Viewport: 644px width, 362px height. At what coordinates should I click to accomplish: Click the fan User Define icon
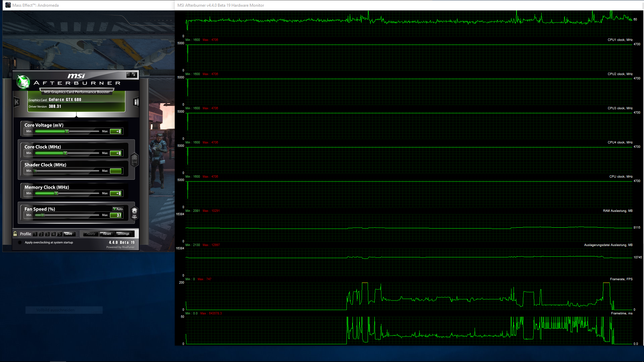pyautogui.click(x=135, y=213)
